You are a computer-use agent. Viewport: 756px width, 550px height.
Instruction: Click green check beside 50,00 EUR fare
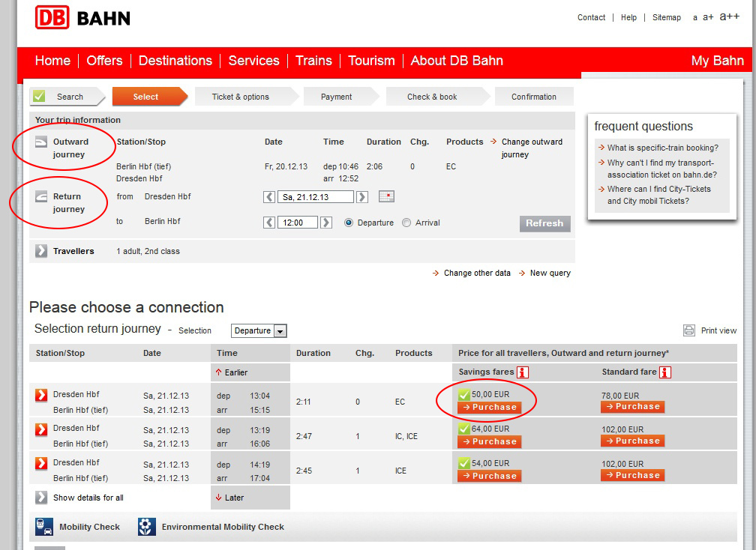pyautogui.click(x=463, y=395)
